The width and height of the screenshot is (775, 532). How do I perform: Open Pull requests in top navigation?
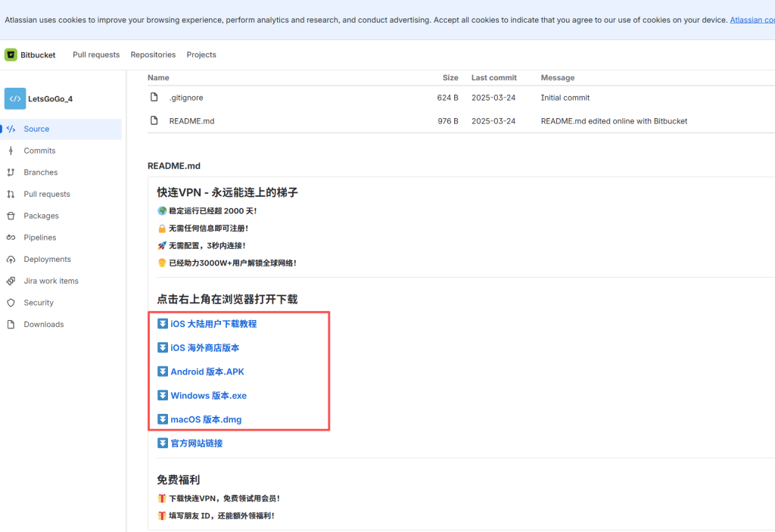96,54
